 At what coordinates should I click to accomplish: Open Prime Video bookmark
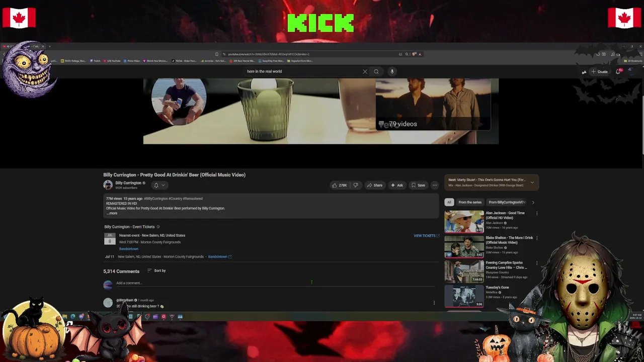coord(131,61)
